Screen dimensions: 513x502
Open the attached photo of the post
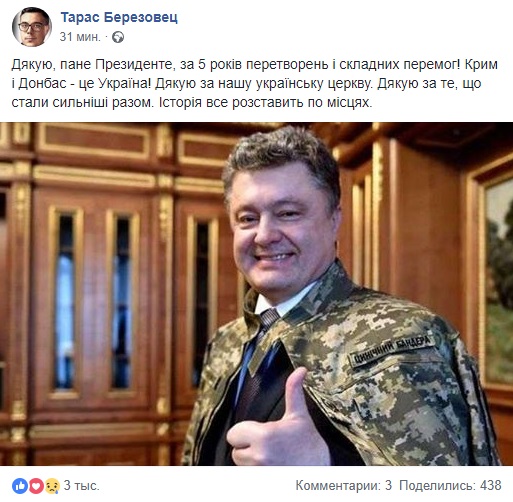pos(256,294)
